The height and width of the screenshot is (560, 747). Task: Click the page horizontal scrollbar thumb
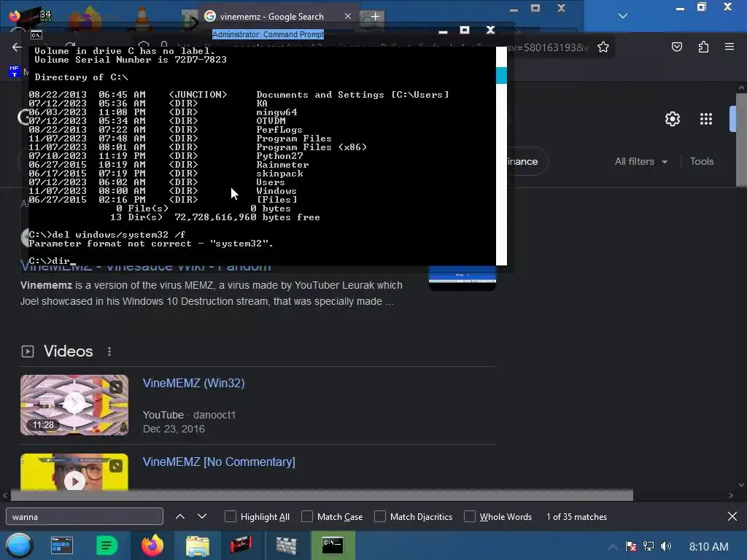[322, 495]
